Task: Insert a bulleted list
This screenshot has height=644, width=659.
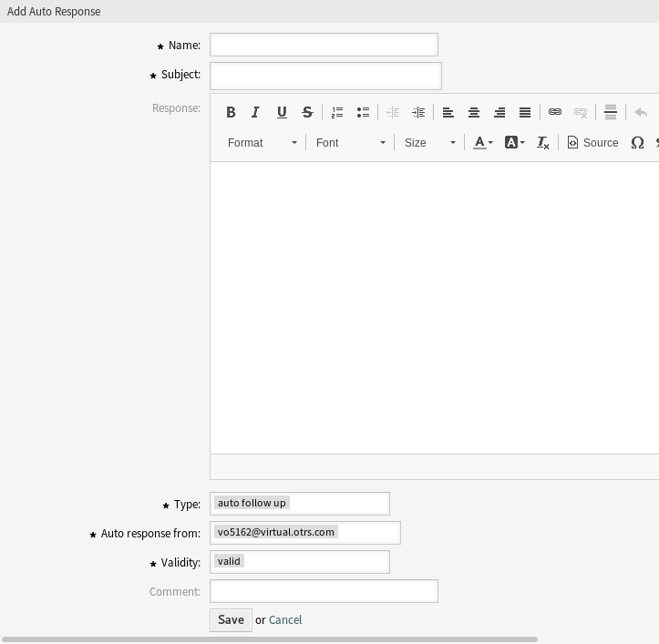Action: click(363, 112)
